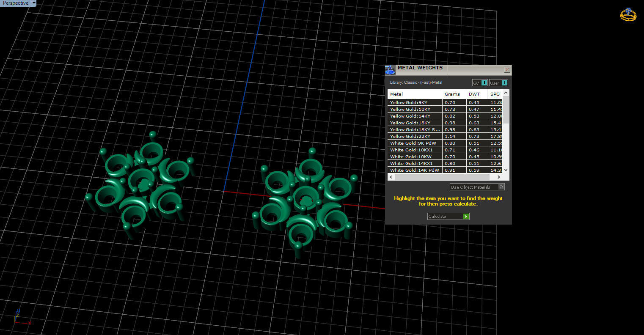644x335 pixels.
Task: Click the Metal Weights scale icon
Action: pos(390,70)
